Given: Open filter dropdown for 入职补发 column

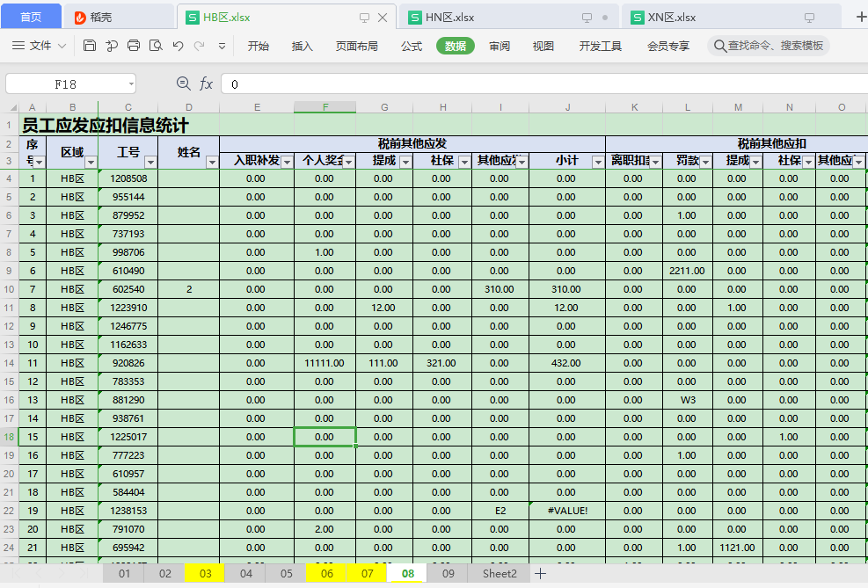Looking at the screenshot, I should 287,162.
